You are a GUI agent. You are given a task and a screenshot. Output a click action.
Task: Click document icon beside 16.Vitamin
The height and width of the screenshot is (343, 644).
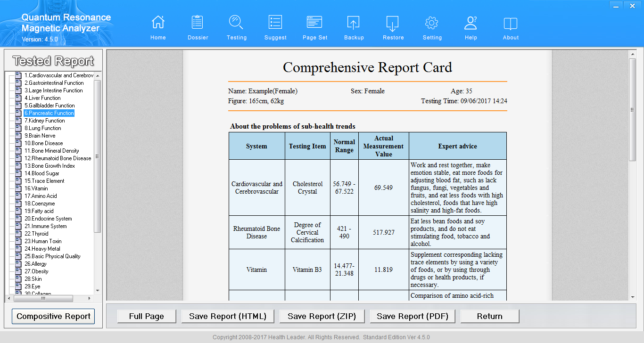click(x=18, y=188)
